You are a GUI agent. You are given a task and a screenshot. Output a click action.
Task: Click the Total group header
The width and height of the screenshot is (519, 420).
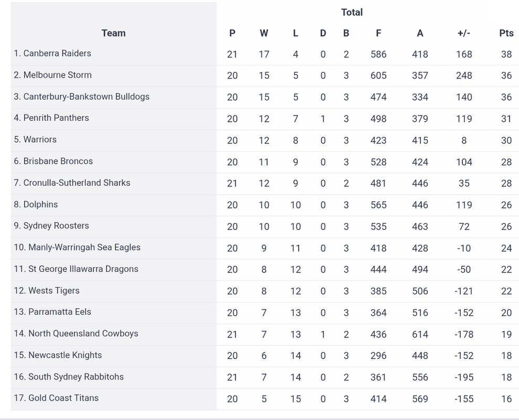[x=352, y=12]
